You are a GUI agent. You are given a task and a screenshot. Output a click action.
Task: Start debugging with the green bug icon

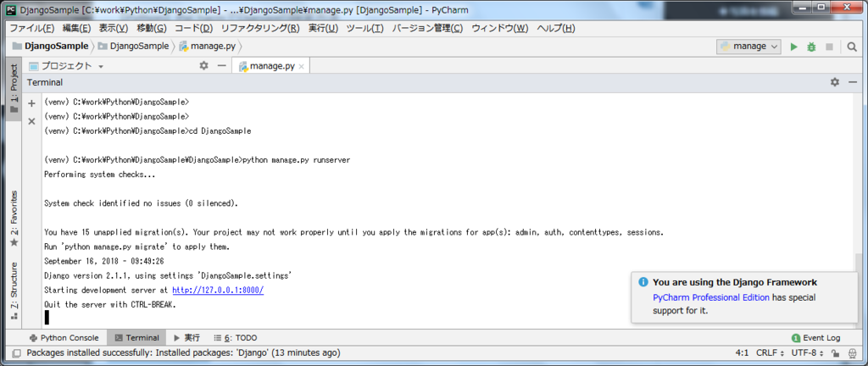[811, 47]
